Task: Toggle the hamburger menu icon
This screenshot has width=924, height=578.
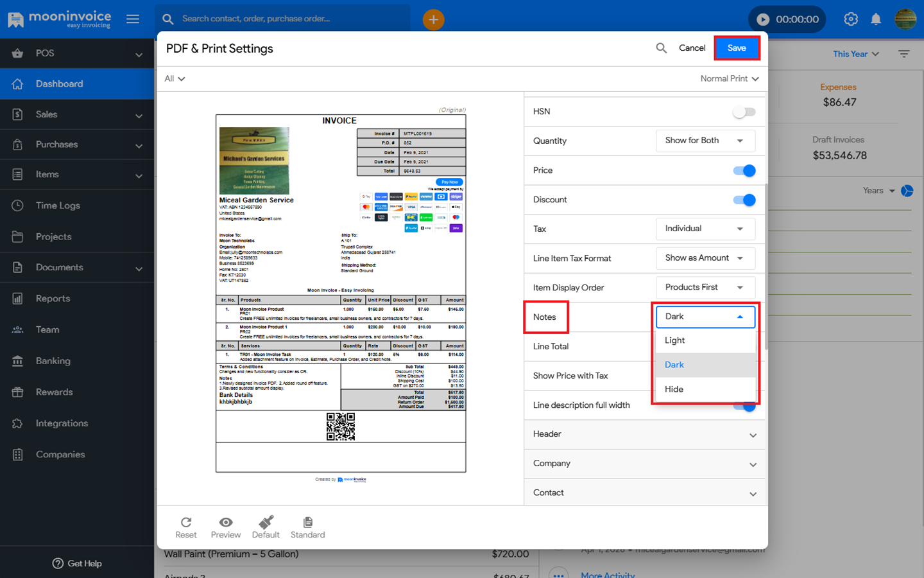Action: (x=133, y=19)
